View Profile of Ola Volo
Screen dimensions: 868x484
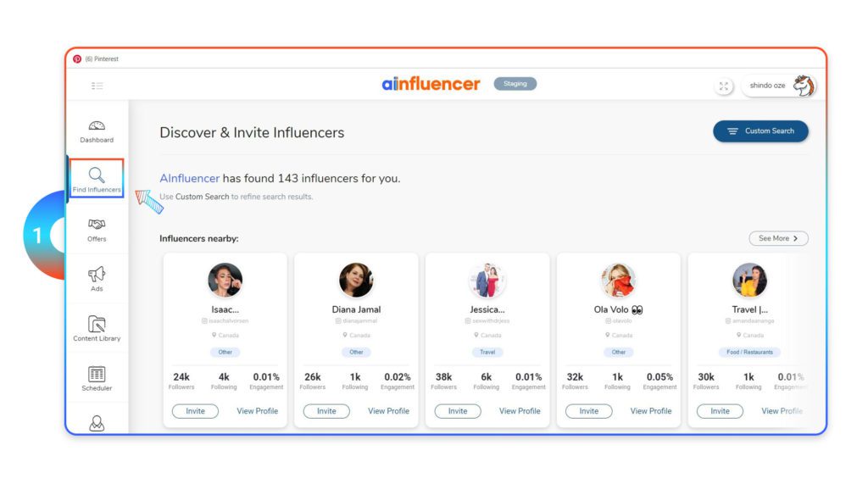pos(650,411)
